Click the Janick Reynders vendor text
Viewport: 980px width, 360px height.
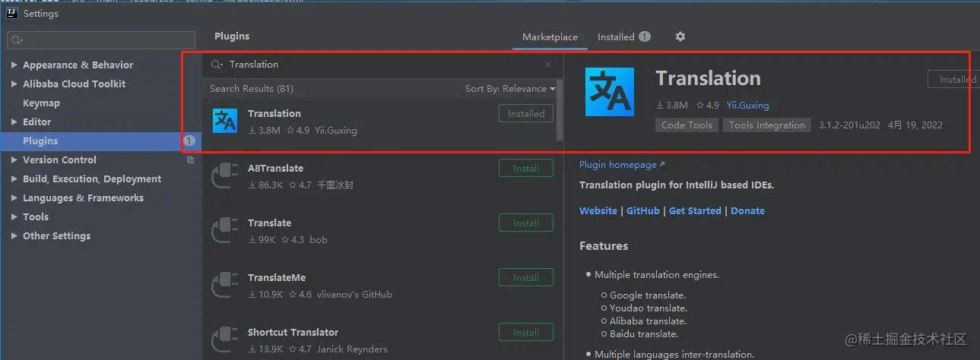click(350, 349)
